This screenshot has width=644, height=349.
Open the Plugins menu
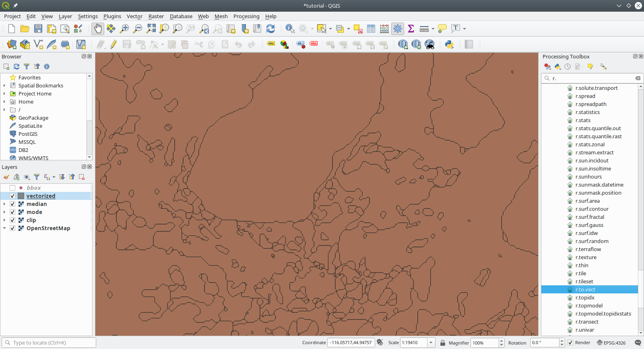112,16
